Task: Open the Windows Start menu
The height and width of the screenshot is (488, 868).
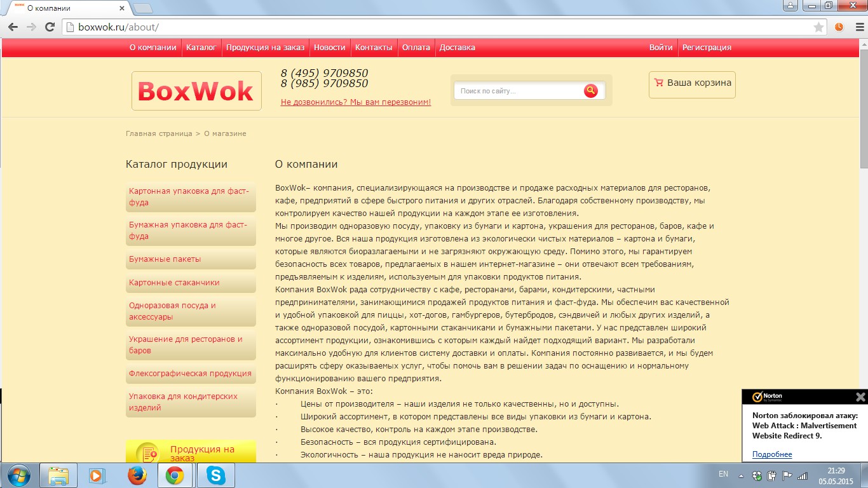Action: [18, 475]
